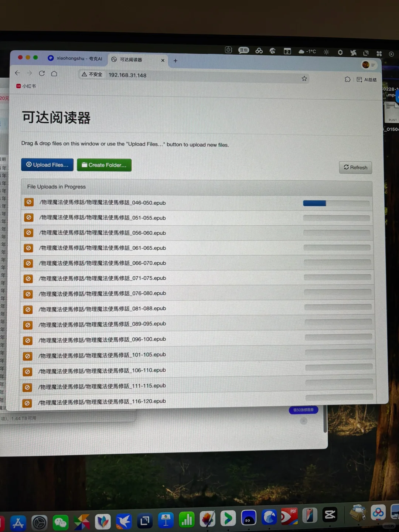399x532 pixels.
Task: Open the calendar menu bar icon
Action: click(x=287, y=51)
